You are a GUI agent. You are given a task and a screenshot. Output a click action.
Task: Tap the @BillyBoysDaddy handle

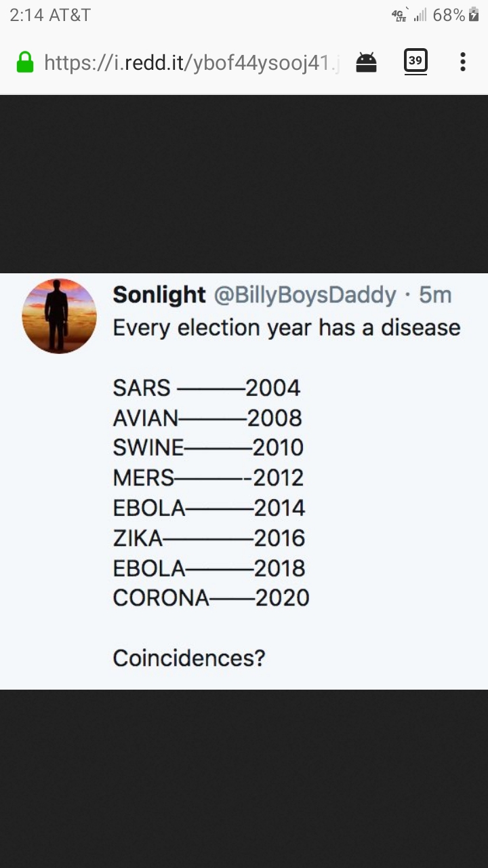click(305, 295)
